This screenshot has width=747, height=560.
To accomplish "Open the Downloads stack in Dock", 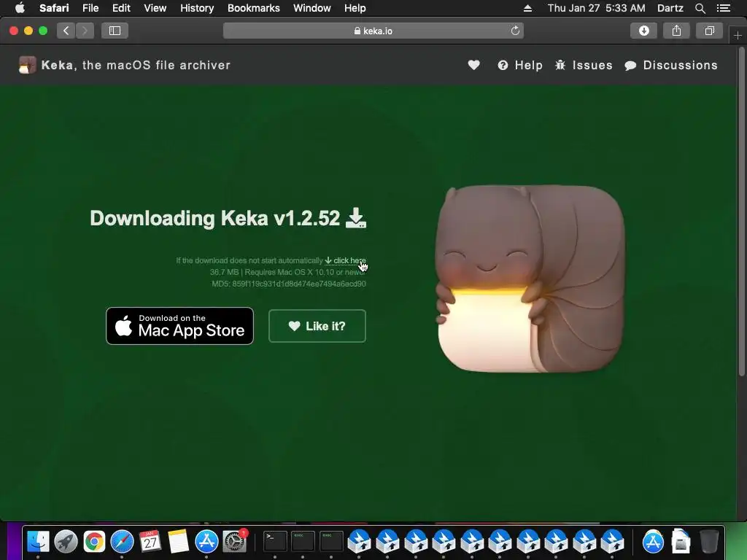I will click(x=681, y=542).
